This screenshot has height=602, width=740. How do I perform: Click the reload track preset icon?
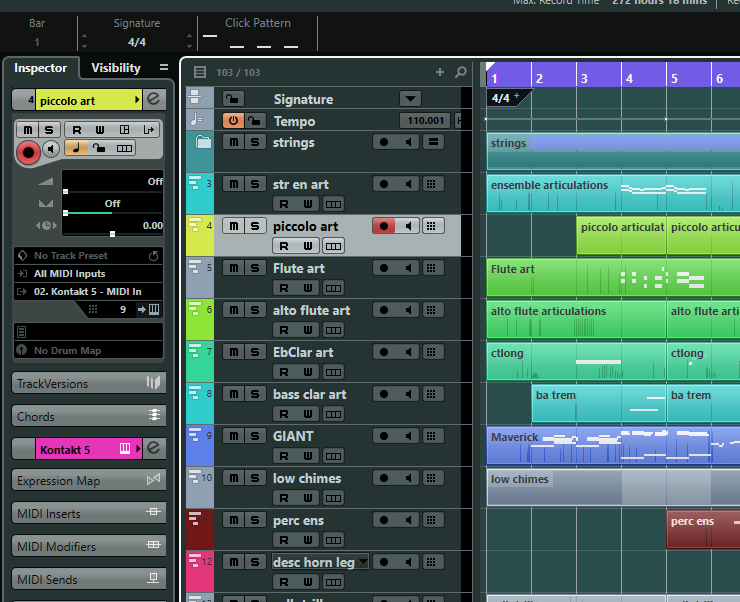tap(154, 256)
